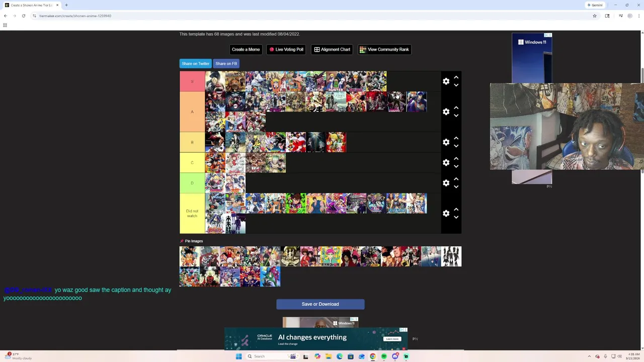Viewport: 644px width, 362px height.
Task: Move A tier row down with arrow
Action: pyautogui.click(x=456, y=116)
